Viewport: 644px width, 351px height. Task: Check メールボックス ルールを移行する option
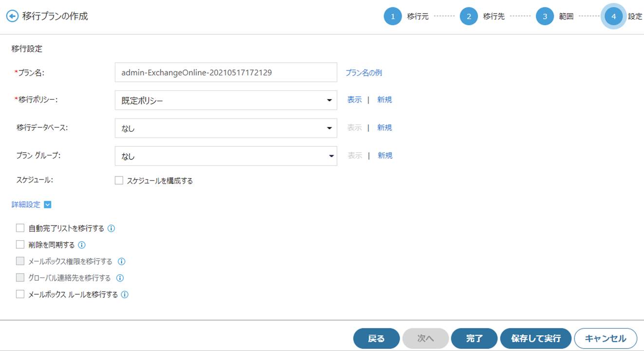[x=20, y=294]
